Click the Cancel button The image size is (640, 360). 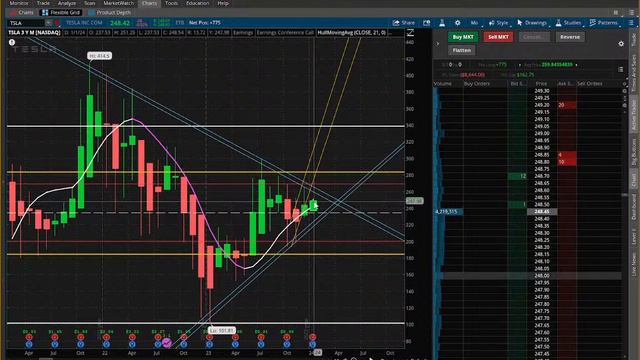[534, 37]
